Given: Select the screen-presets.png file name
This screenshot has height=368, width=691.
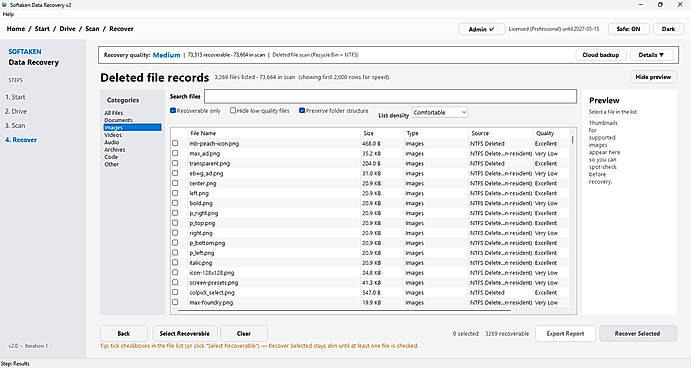Looking at the screenshot, I should pyautogui.click(x=214, y=283).
